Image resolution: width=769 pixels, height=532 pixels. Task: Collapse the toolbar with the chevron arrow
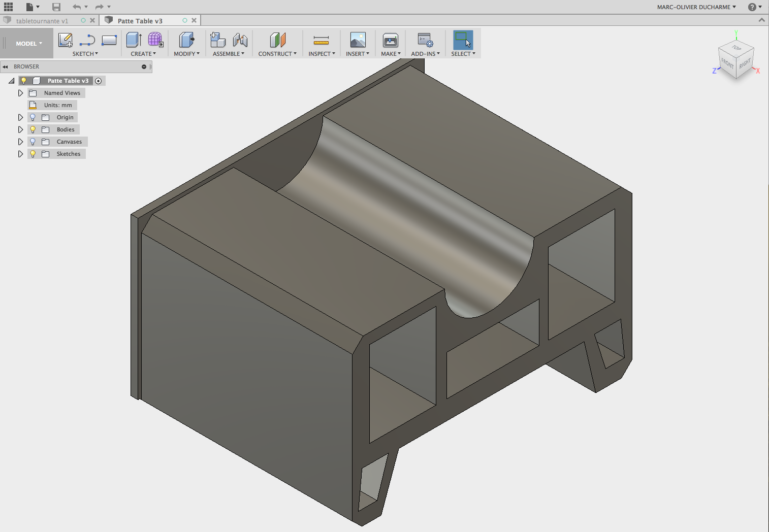(761, 20)
